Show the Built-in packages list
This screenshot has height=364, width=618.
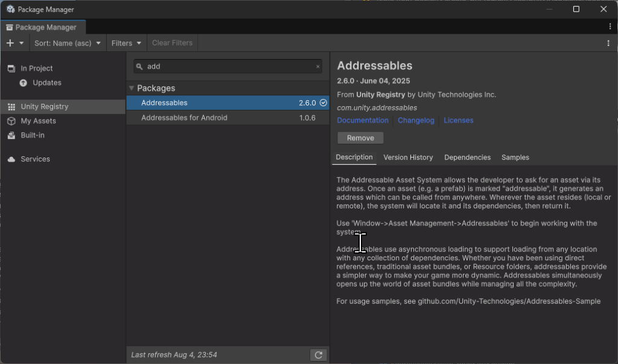[32, 136]
